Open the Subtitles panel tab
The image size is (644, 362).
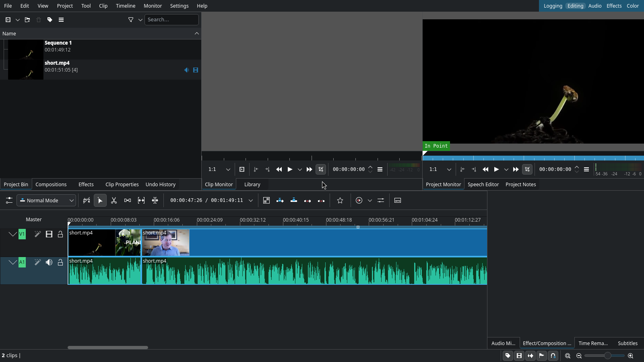click(627, 343)
